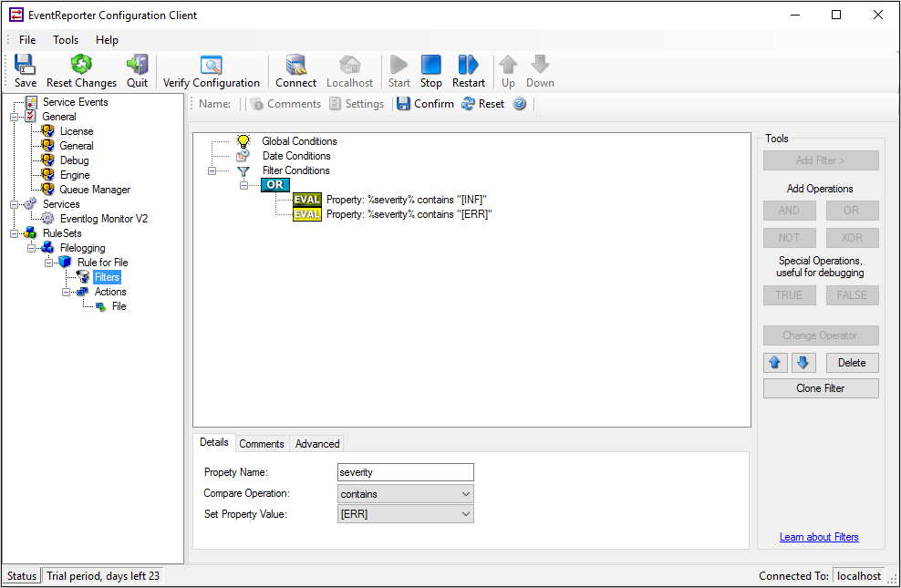
Task: Select the Service Events tree item
Action: coord(76,101)
